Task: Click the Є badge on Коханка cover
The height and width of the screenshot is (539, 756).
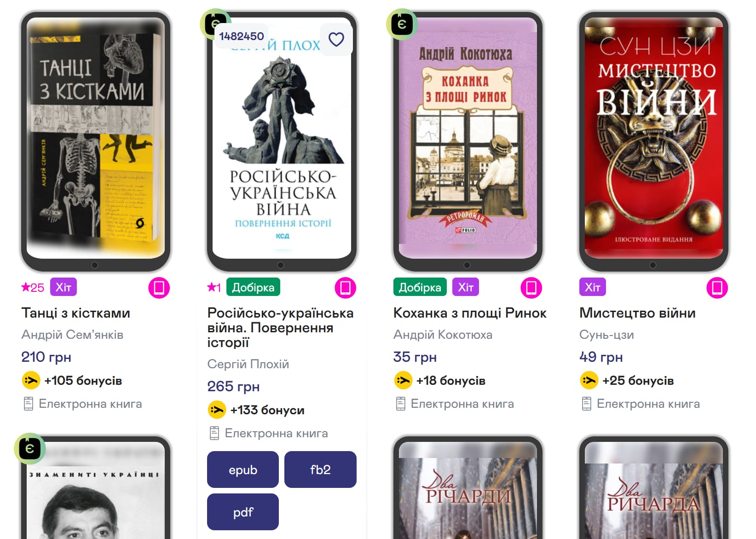Action: click(402, 24)
